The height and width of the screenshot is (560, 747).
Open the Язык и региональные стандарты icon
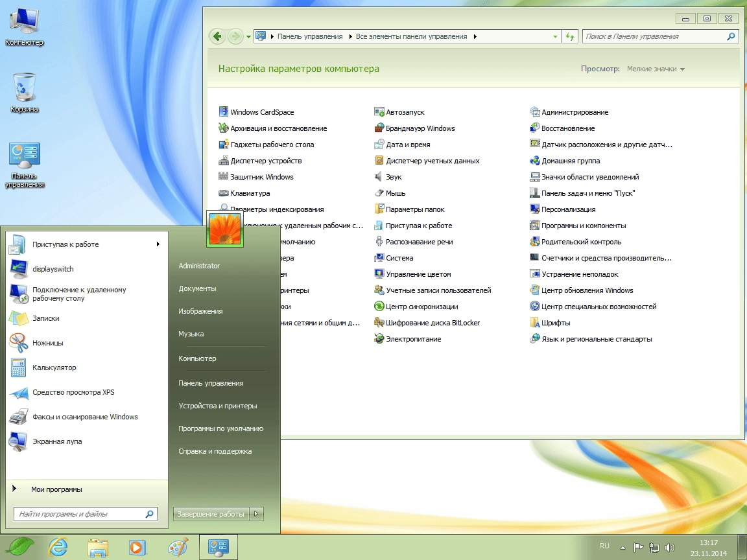coord(534,338)
